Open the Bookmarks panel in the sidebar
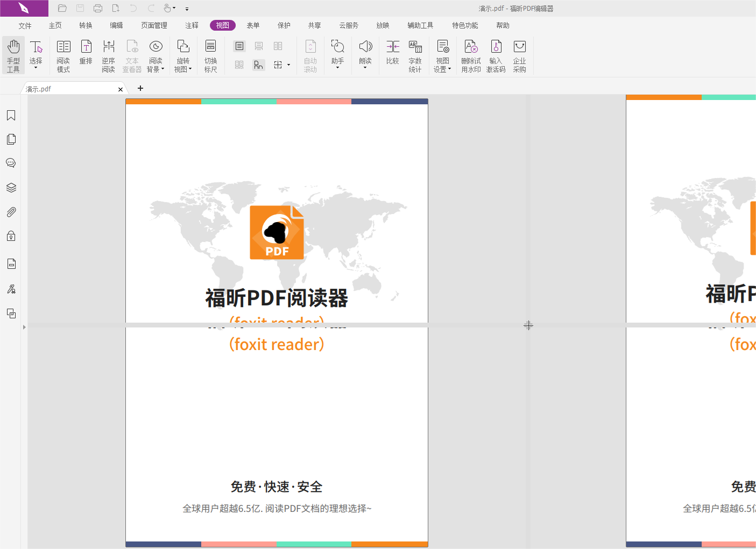 coord(11,115)
